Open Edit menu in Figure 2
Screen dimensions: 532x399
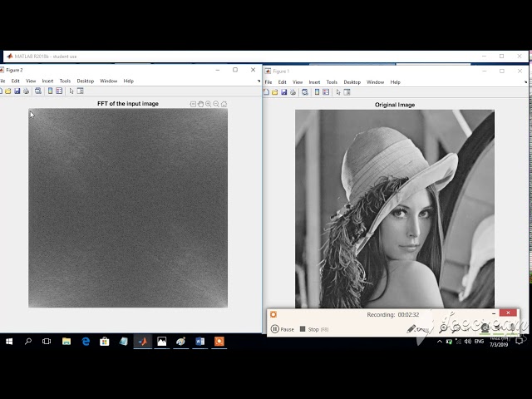pyautogui.click(x=15, y=81)
